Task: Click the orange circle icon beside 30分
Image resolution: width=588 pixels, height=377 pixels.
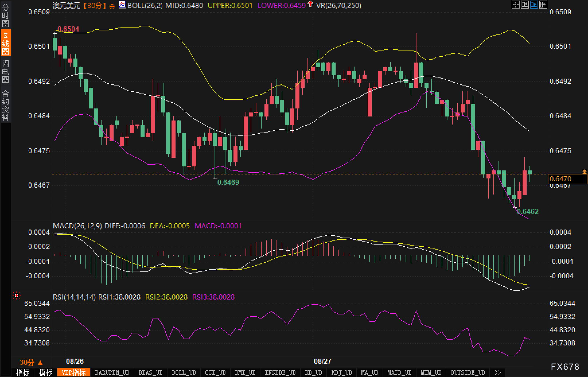Action: pos(112,6)
